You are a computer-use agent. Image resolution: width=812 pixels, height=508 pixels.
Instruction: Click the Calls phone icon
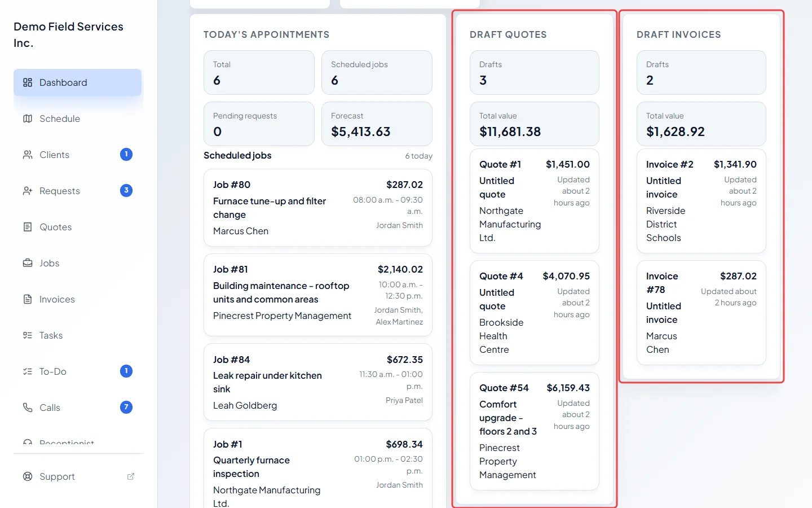(x=28, y=408)
